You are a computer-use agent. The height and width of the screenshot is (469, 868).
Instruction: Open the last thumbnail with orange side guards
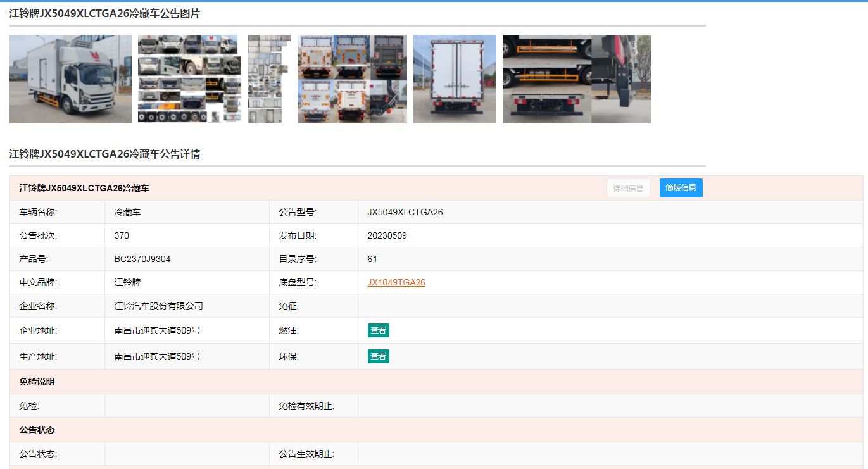(x=576, y=79)
